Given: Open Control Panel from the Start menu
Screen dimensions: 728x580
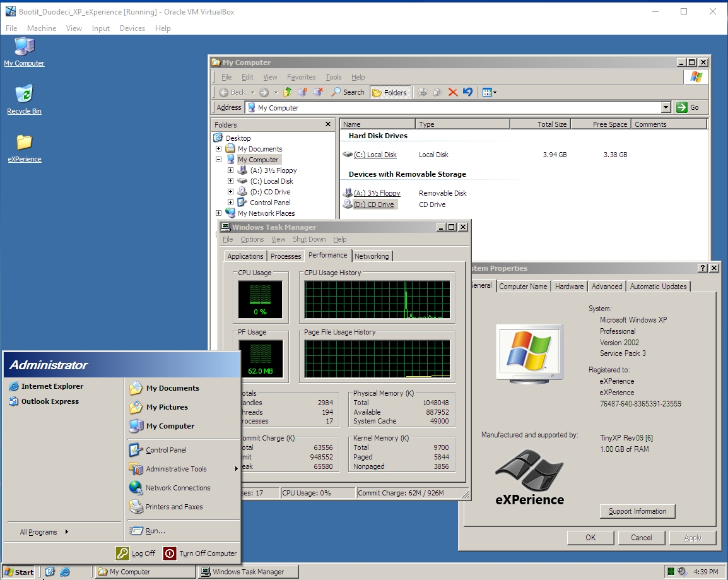Looking at the screenshot, I should coord(158,450).
